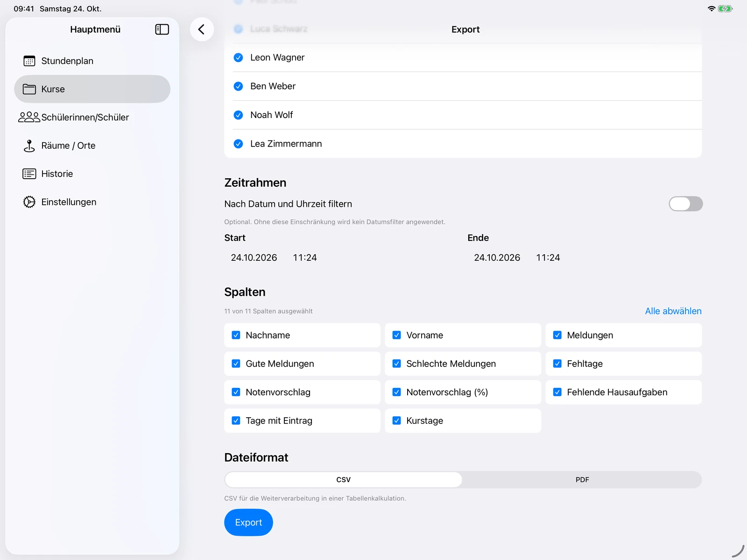Click the Stundenplan calendar icon

point(29,61)
